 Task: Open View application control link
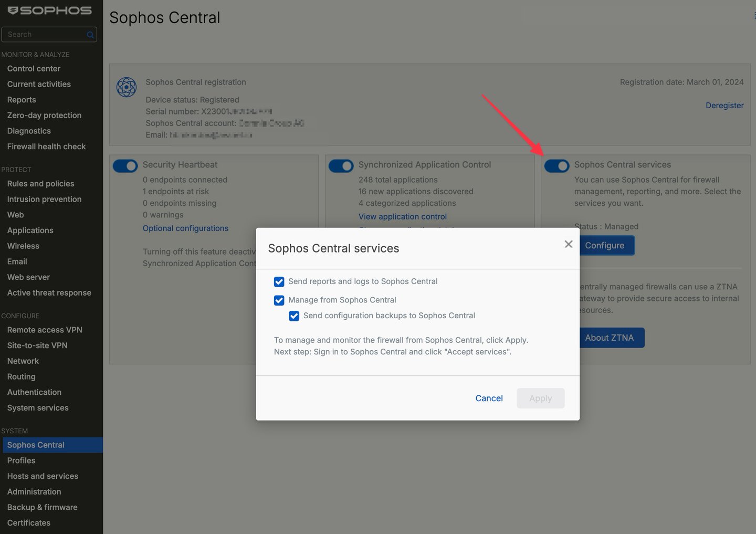403,216
